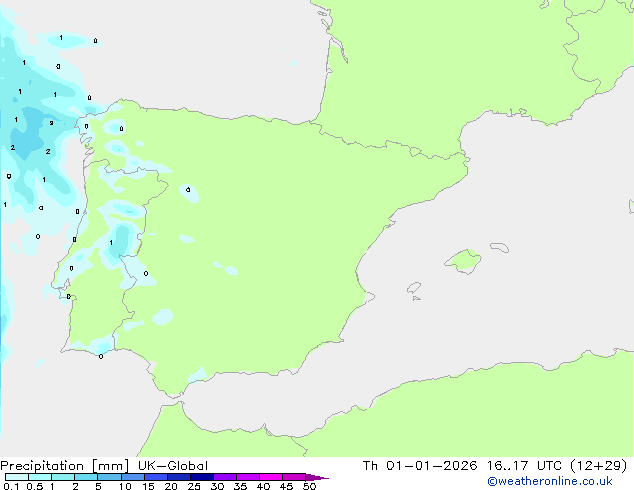Click the '25' legend value
Screen dimensions: 634x490
tap(194, 486)
